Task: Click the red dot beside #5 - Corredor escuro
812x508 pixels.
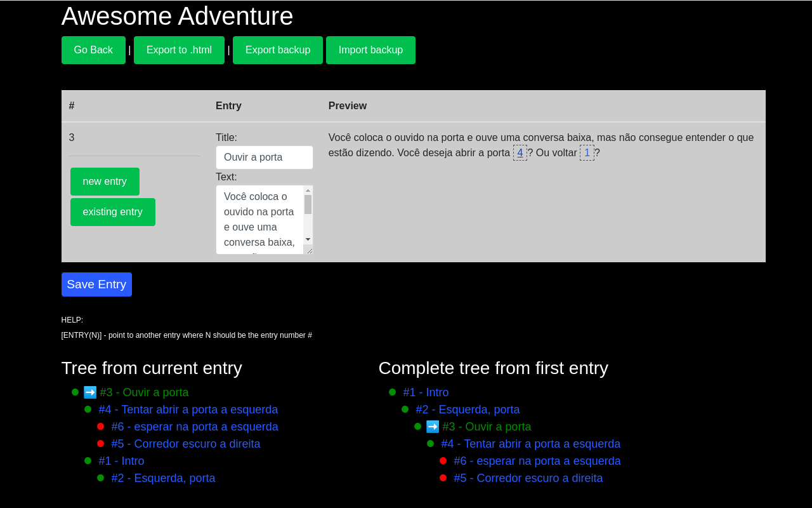Action: pos(100,443)
